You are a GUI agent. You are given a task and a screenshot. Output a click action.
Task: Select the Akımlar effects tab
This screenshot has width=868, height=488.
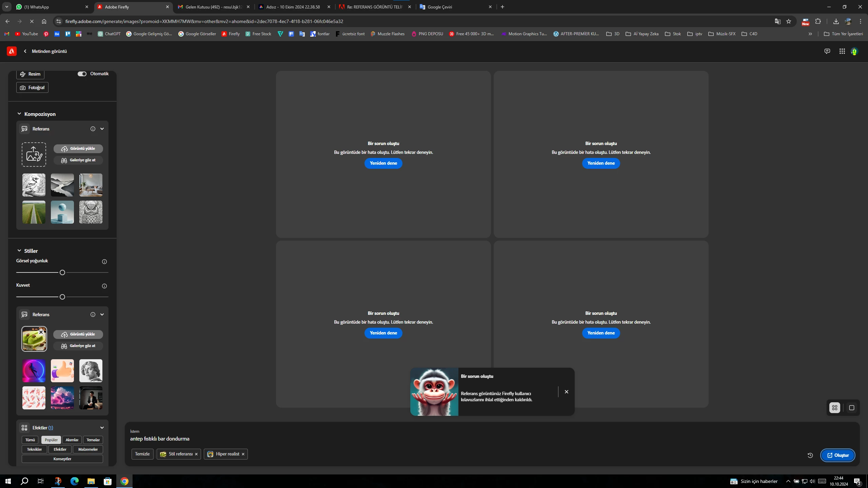72,440
